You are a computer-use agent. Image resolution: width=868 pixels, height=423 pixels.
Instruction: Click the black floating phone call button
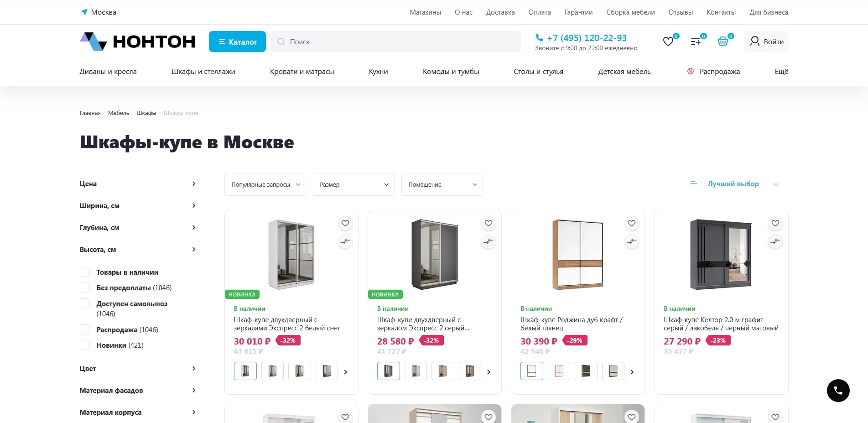click(x=838, y=390)
